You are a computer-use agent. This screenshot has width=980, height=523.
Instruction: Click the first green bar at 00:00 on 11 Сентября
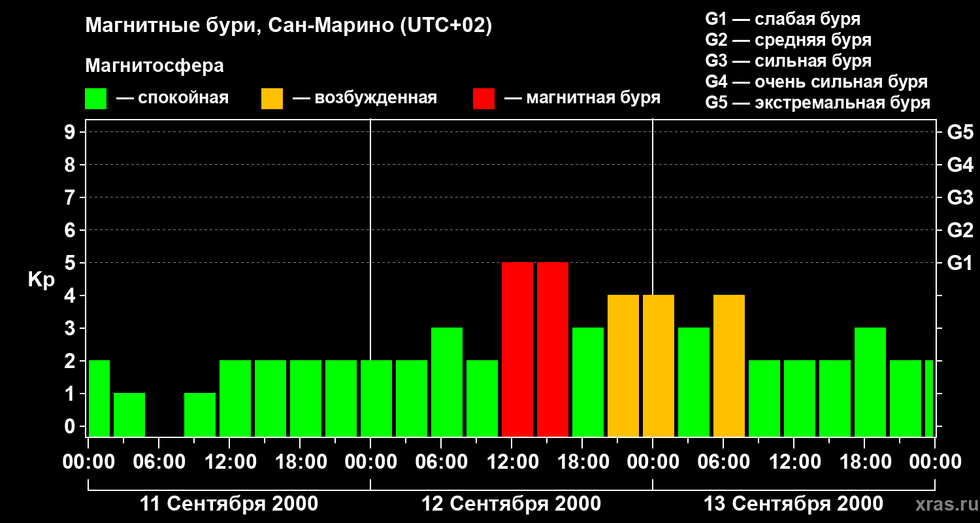(99, 399)
